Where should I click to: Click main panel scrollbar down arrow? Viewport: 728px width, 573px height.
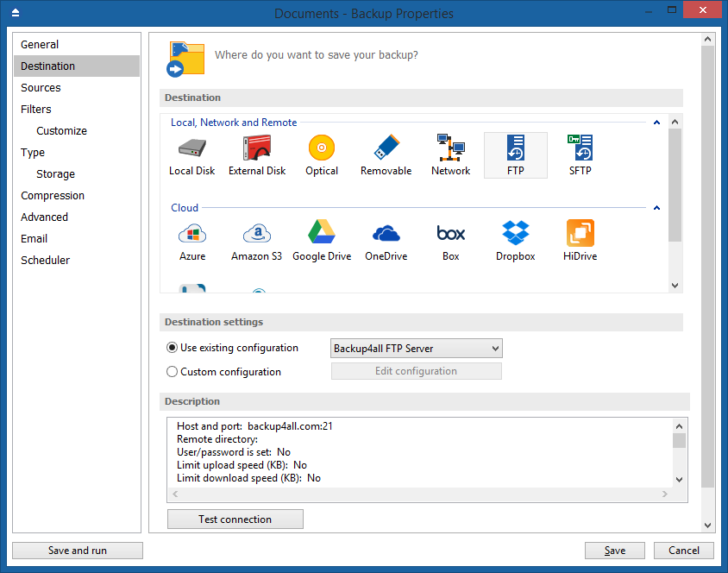707,526
